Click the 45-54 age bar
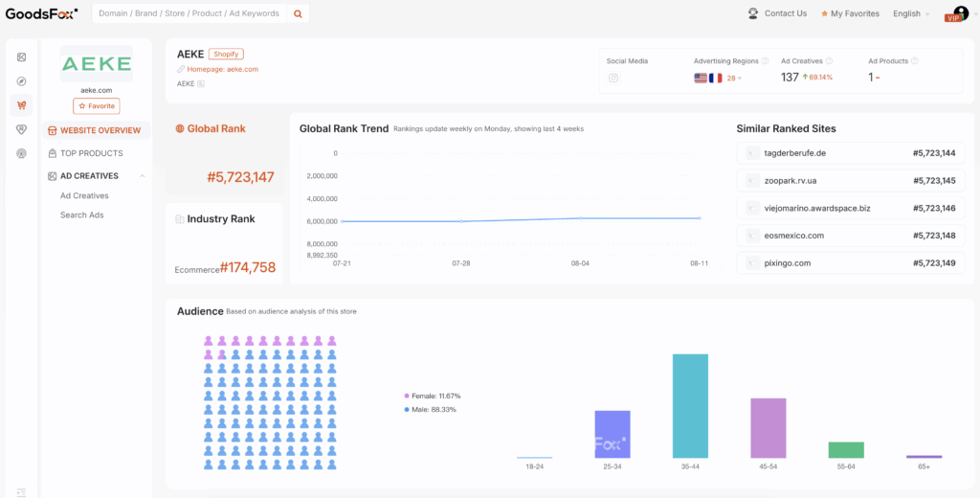 [768, 428]
